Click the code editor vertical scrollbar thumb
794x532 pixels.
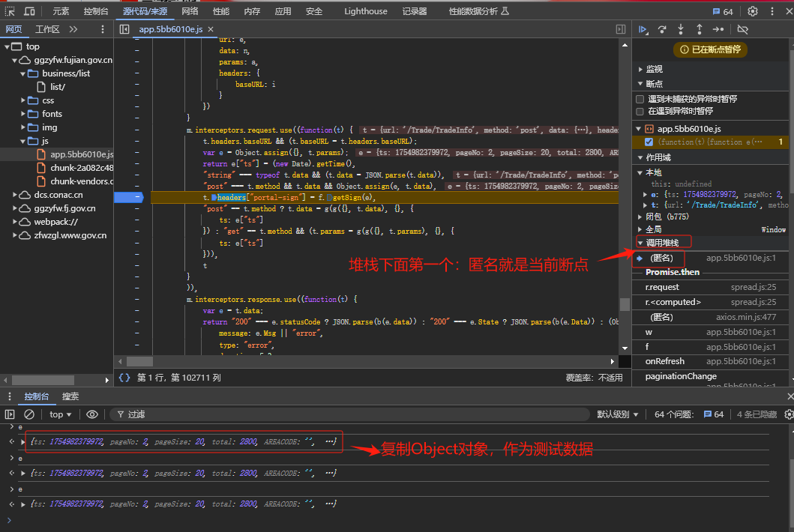click(x=625, y=304)
